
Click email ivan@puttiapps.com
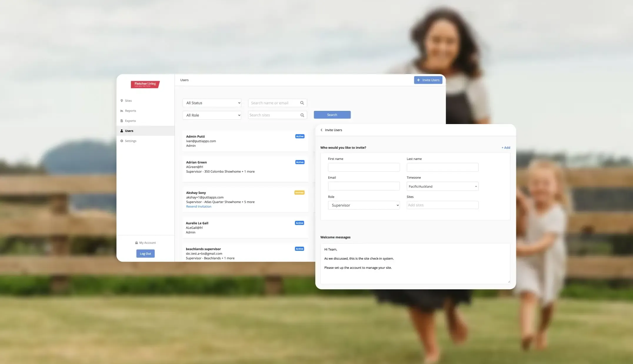point(201,141)
